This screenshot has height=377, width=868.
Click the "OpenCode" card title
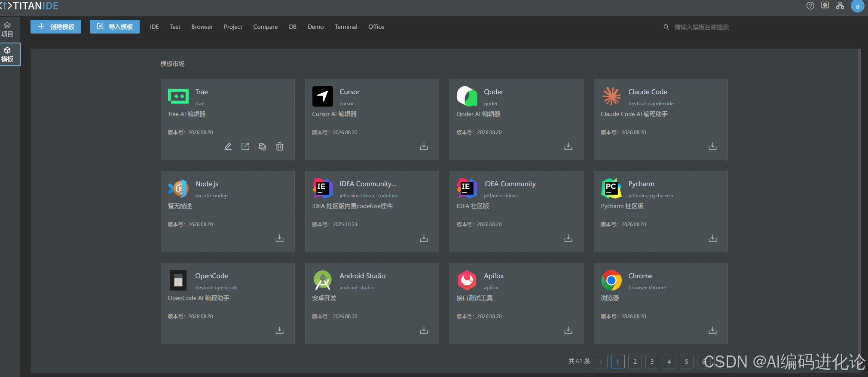pos(211,276)
